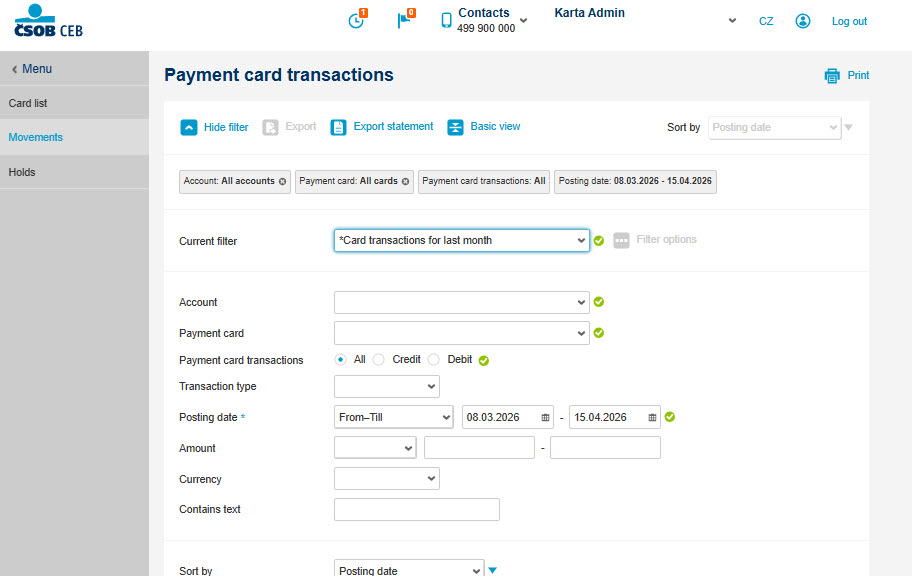Open the clock notifications icon in header
This screenshot has height=576, width=912.
(357, 20)
